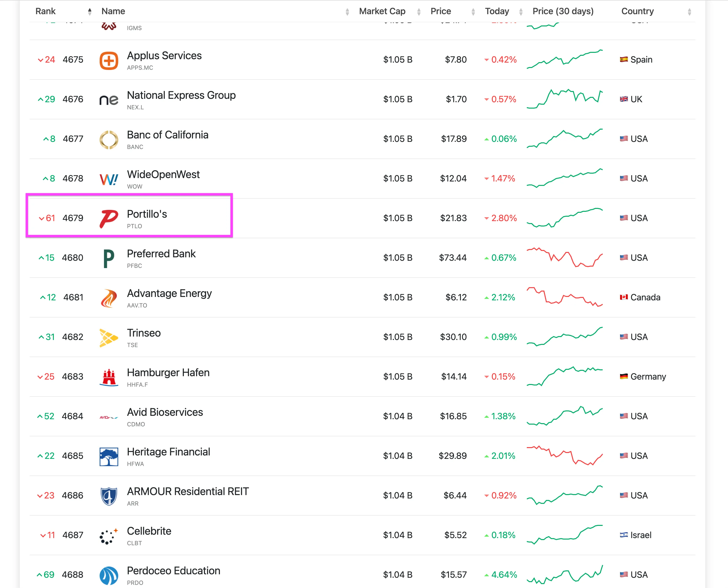Open Heritage Financial company link
This screenshot has width=728, height=588.
point(168,452)
